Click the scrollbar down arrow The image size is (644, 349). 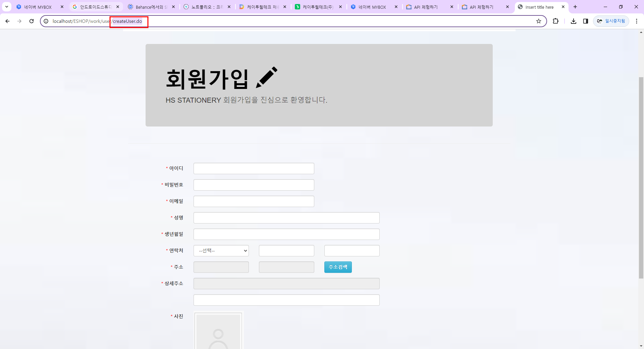pyautogui.click(x=641, y=346)
